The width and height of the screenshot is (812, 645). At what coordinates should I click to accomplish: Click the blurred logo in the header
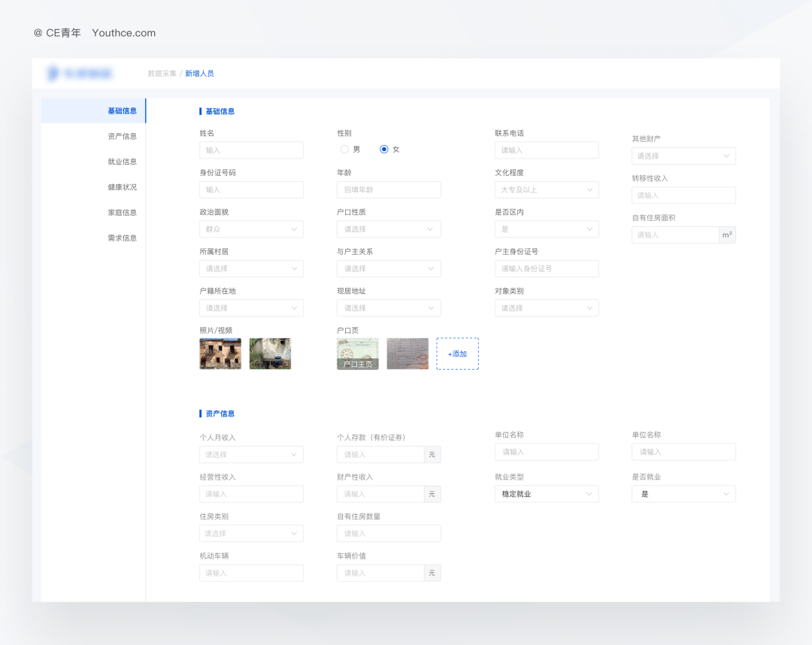80,73
